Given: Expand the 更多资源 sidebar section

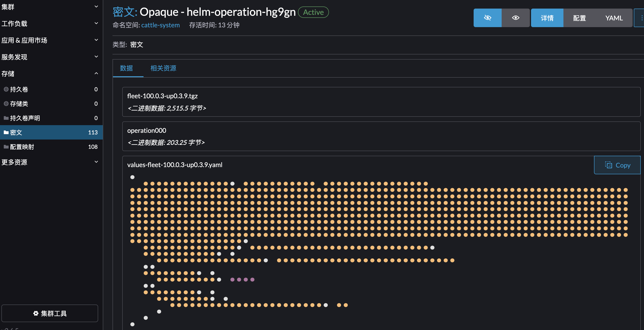Looking at the screenshot, I should tap(96, 162).
